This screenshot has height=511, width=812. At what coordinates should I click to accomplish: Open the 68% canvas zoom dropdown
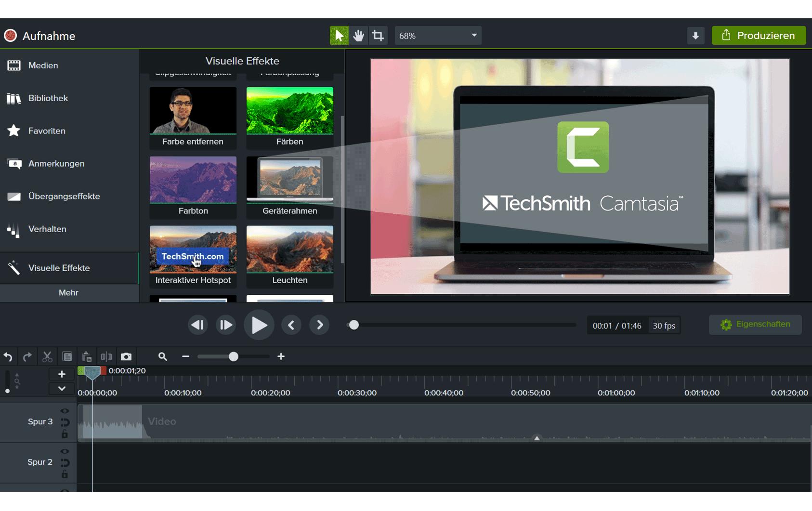[x=438, y=36]
